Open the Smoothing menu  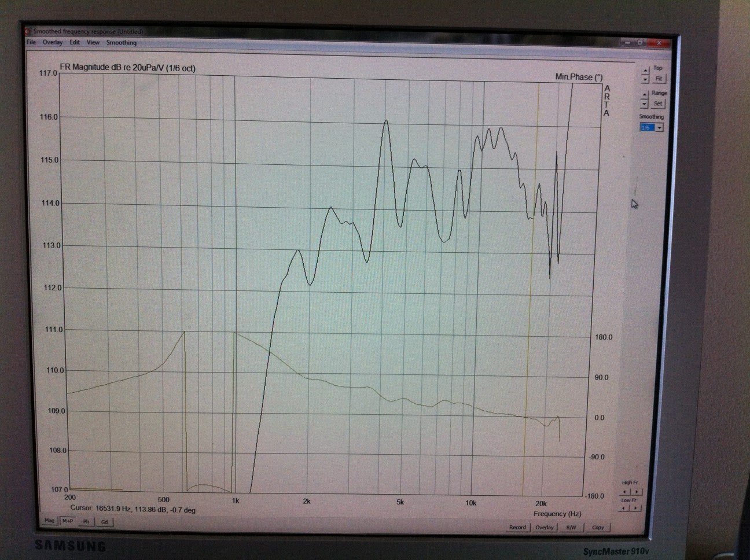point(121,42)
